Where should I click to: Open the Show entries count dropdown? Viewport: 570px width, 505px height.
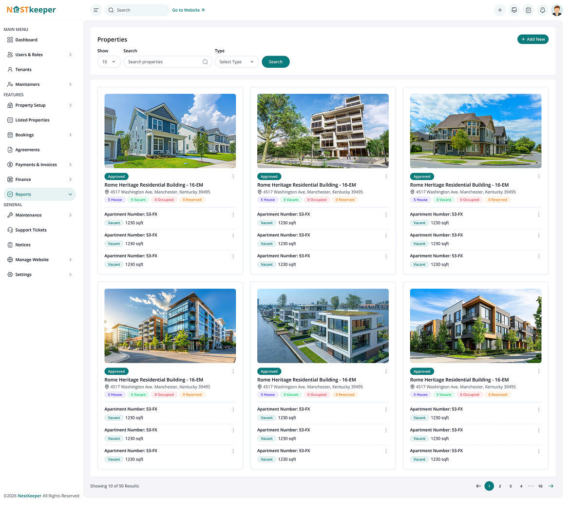click(x=109, y=62)
